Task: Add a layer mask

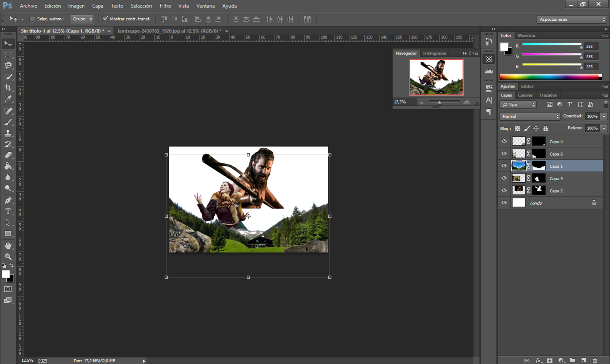Action: click(549, 360)
